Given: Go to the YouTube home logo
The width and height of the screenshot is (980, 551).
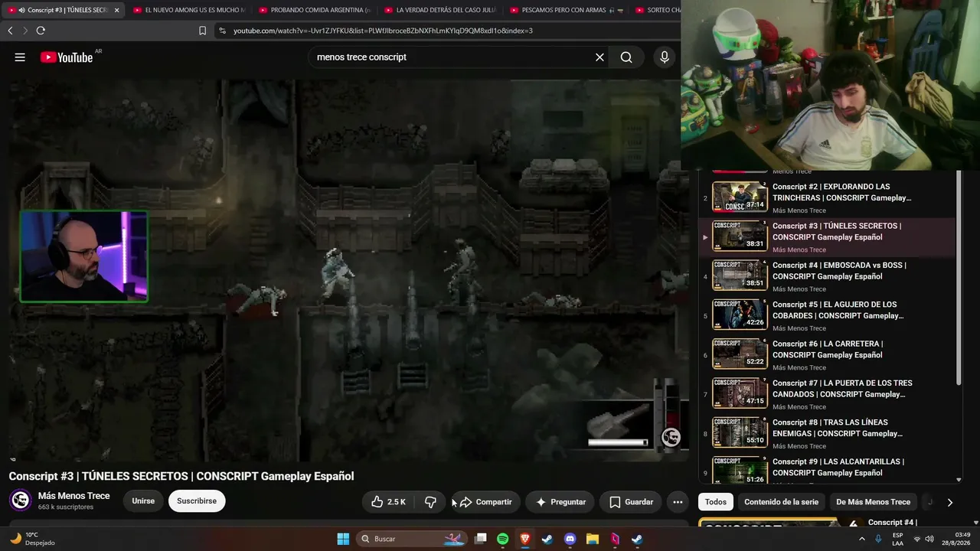Looking at the screenshot, I should click(67, 57).
